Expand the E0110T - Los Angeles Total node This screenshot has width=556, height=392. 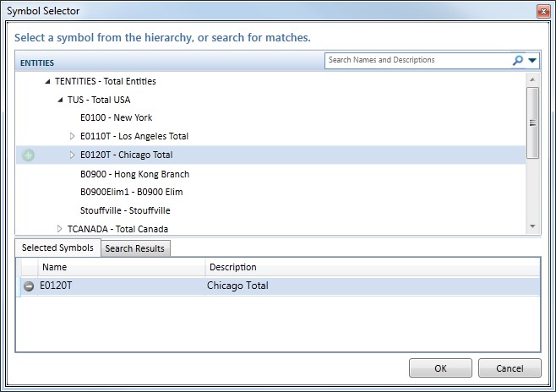tap(72, 136)
